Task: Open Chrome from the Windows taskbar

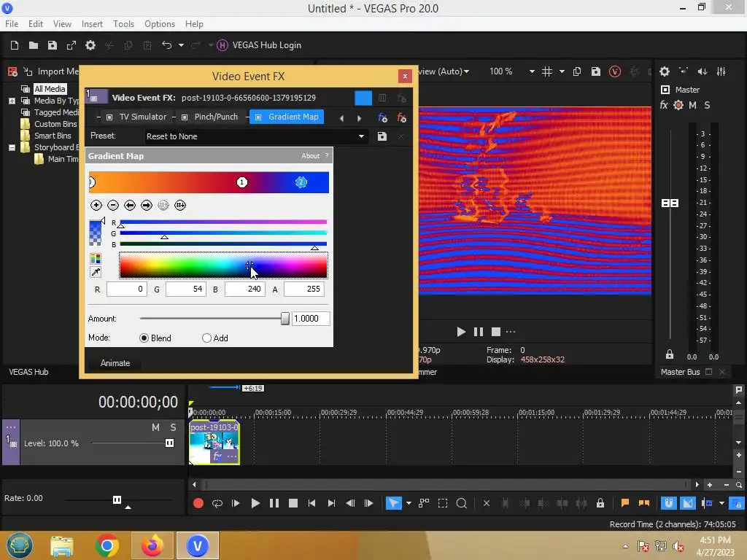Action: click(x=107, y=545)
